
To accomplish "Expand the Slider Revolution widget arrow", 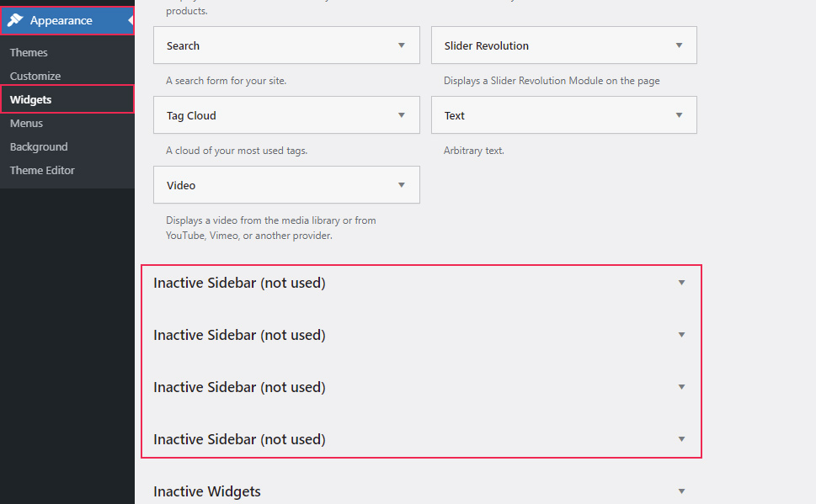I will [x=679, y=45].
